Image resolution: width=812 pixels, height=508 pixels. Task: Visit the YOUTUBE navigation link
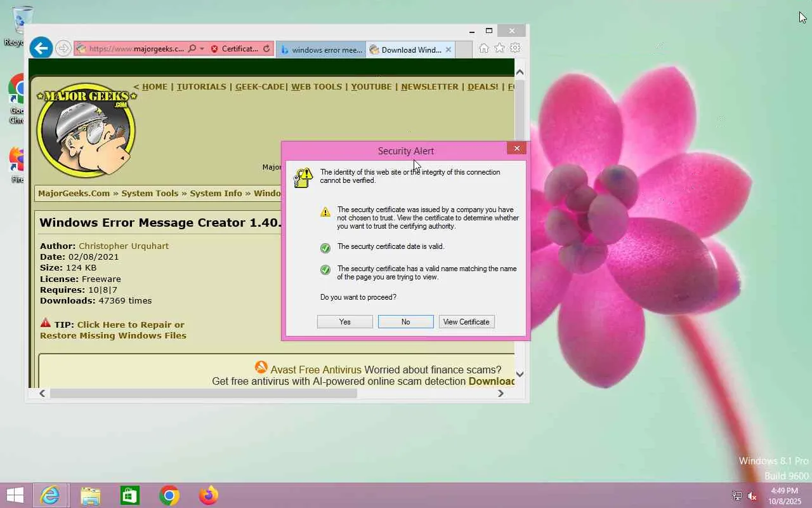(x=371, y=87)
